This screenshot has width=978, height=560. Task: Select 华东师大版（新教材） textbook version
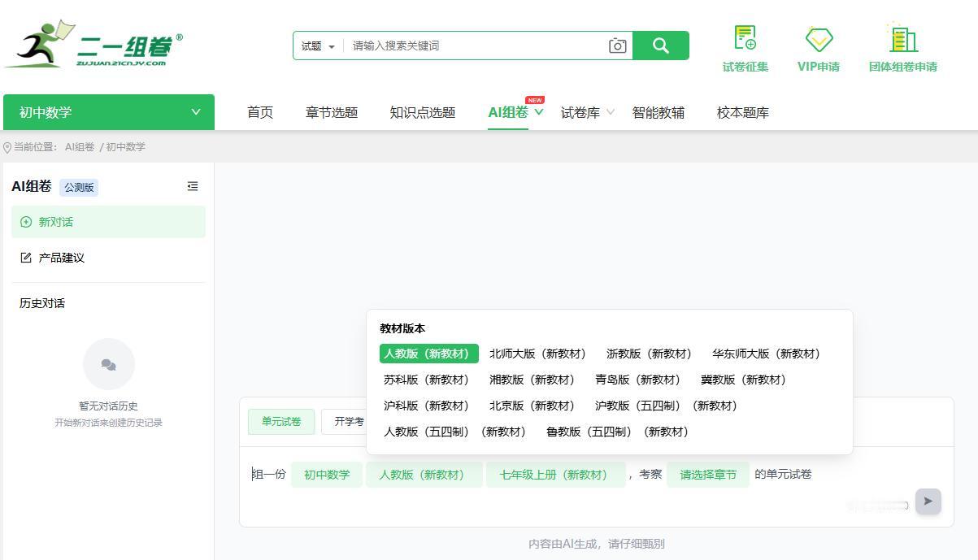767,354
